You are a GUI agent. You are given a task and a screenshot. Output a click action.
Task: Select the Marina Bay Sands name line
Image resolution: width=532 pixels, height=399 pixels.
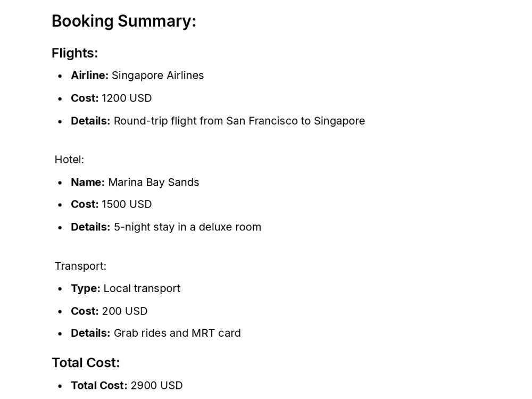coord(135,182)
